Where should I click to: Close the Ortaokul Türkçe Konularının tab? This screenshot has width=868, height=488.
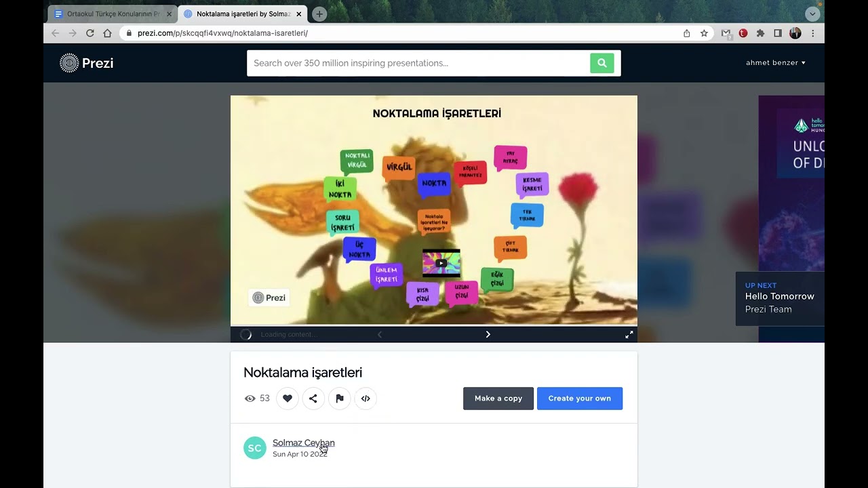click(169, 14)
